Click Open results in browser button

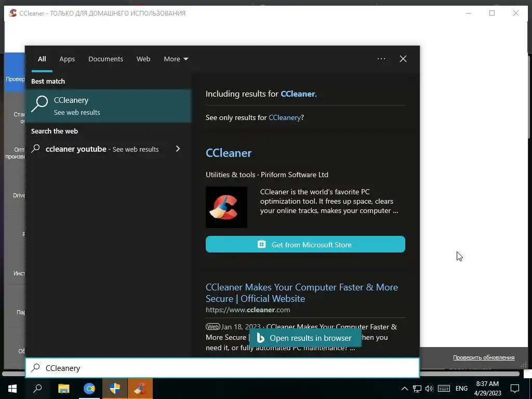point(305,338)
